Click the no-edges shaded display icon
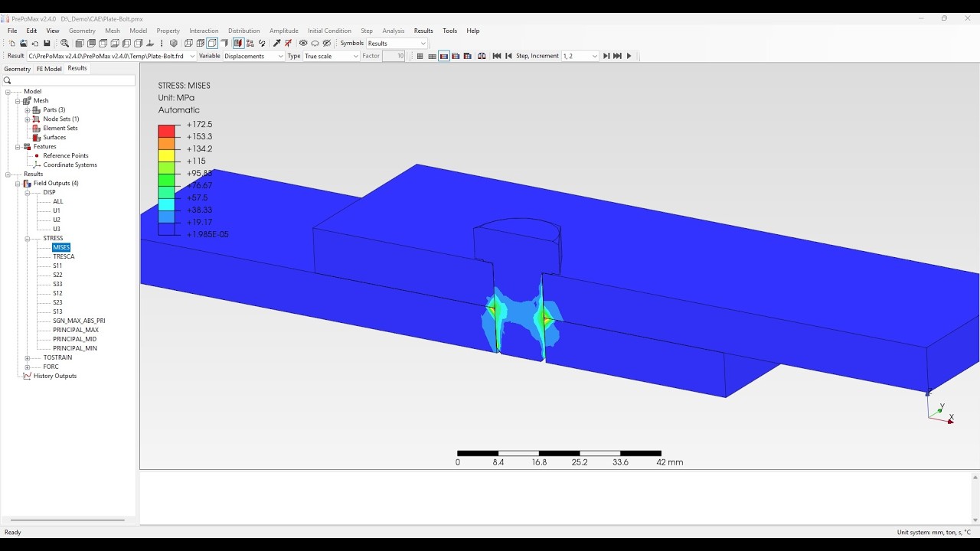The width and height of the screenshot is (980, 551). coord(224,44)
